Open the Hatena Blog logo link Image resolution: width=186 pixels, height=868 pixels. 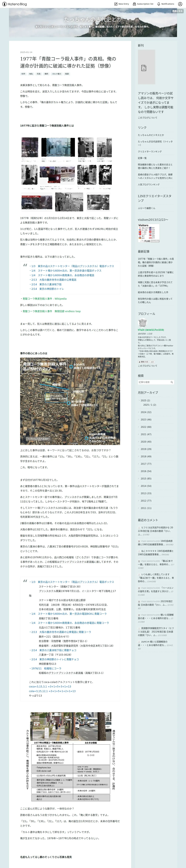(14, 4)
